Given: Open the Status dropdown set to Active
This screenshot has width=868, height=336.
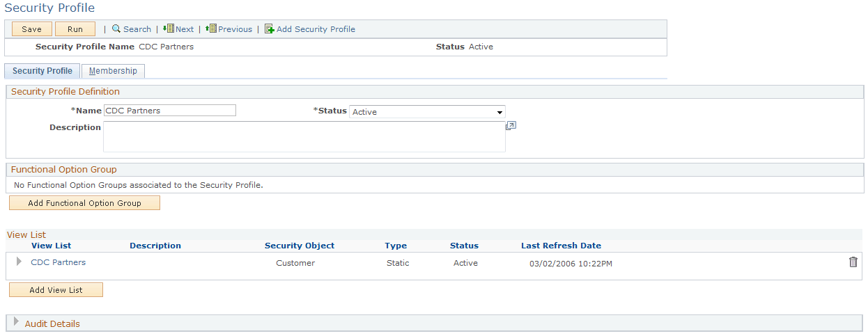Looking at the screenshot, I should click(427, 112).
